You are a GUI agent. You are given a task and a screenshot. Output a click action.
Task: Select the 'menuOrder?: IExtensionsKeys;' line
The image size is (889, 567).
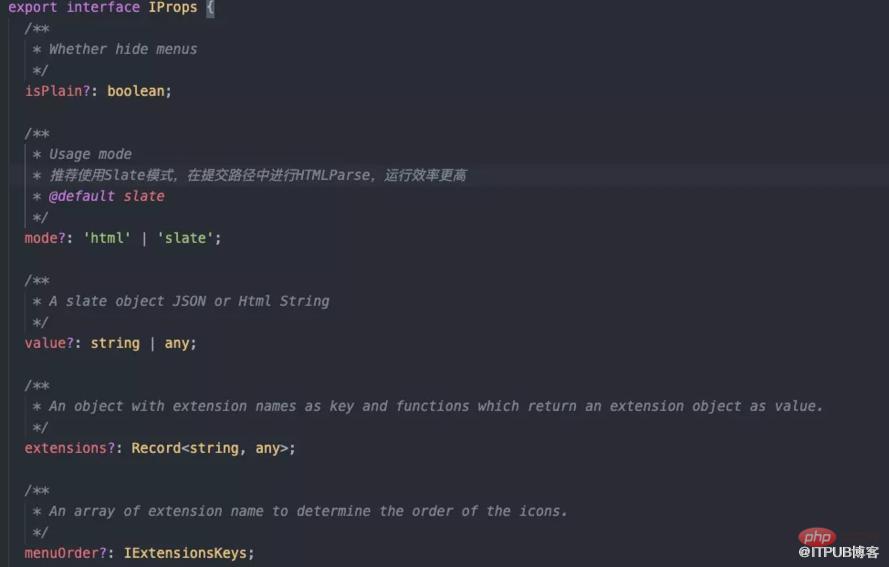(139, 553)
